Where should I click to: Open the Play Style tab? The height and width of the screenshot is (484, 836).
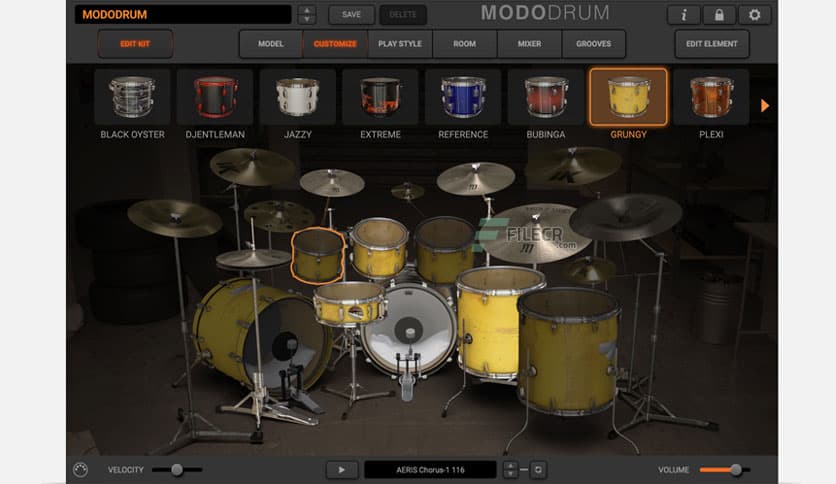pos(400,44)
